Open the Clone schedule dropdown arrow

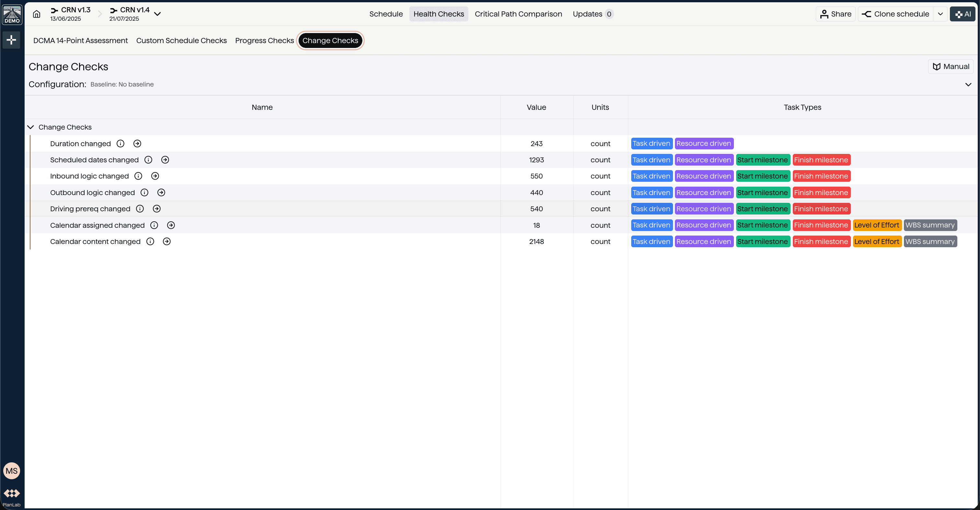(940, 14)
